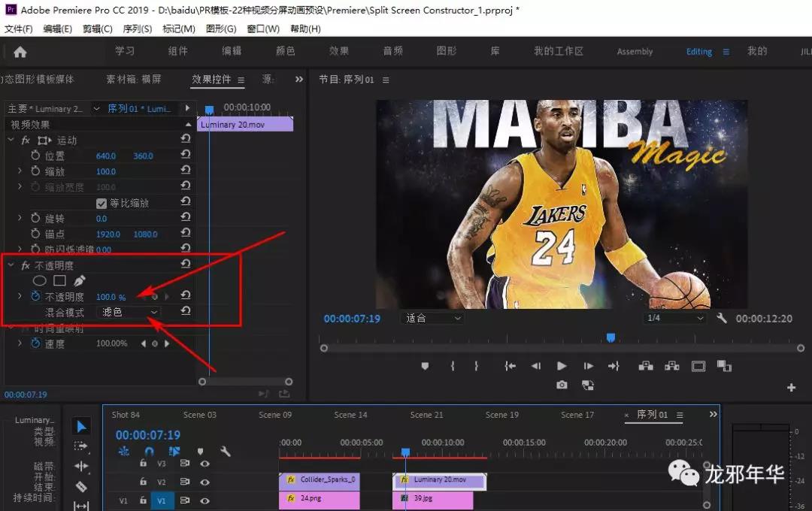Click the Lift button in program monitor
Screen dimensions: 812x511
click(646, 366)
